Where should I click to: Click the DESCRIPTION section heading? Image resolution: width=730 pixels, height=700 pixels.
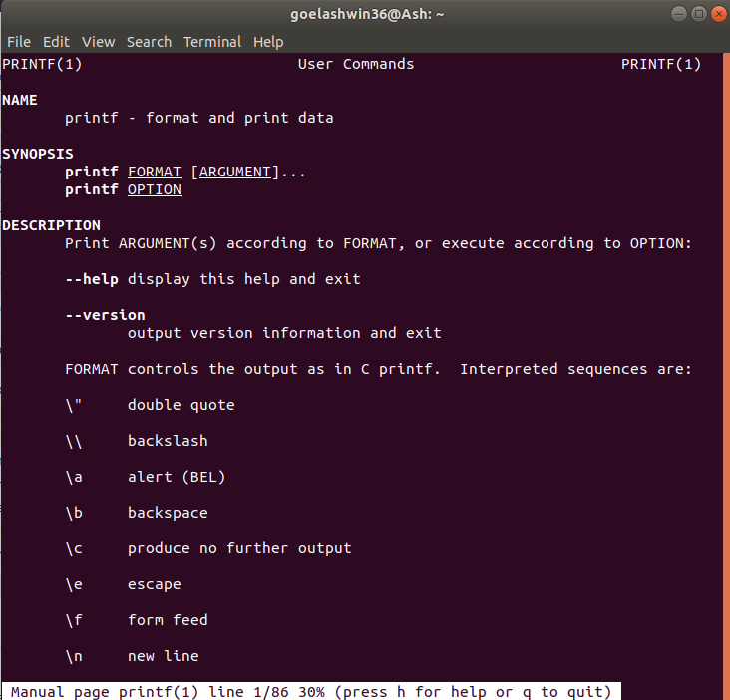point(51,225)
